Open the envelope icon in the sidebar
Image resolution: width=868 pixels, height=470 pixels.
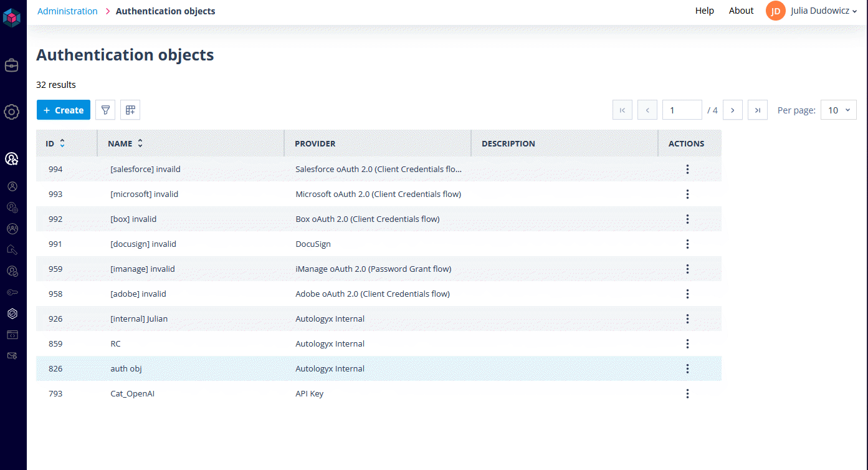[x=12, y=355]
